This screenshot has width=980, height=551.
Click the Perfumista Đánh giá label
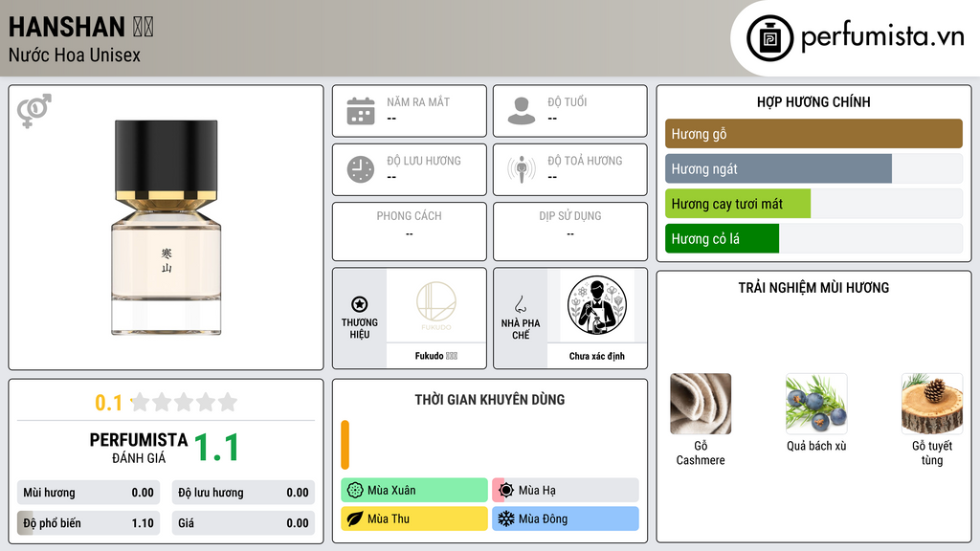pyautogui.click(x=139, y=448)
